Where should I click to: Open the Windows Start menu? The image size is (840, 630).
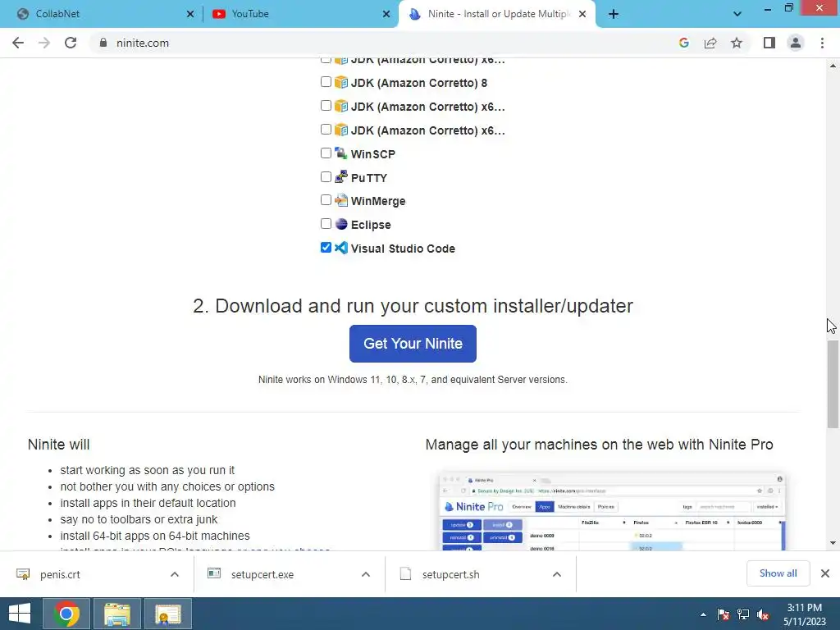coord(20,614)
